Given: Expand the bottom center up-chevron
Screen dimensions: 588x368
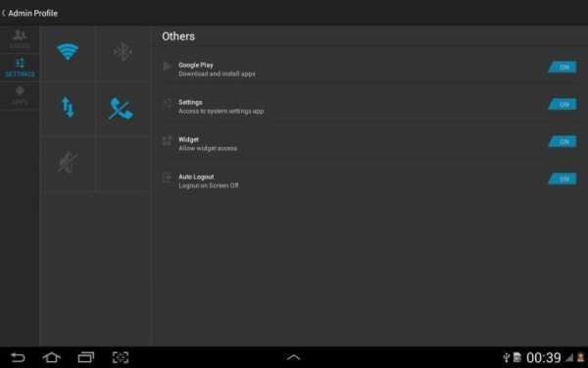Looking at the screenshot, I should [x=294, y=357].
